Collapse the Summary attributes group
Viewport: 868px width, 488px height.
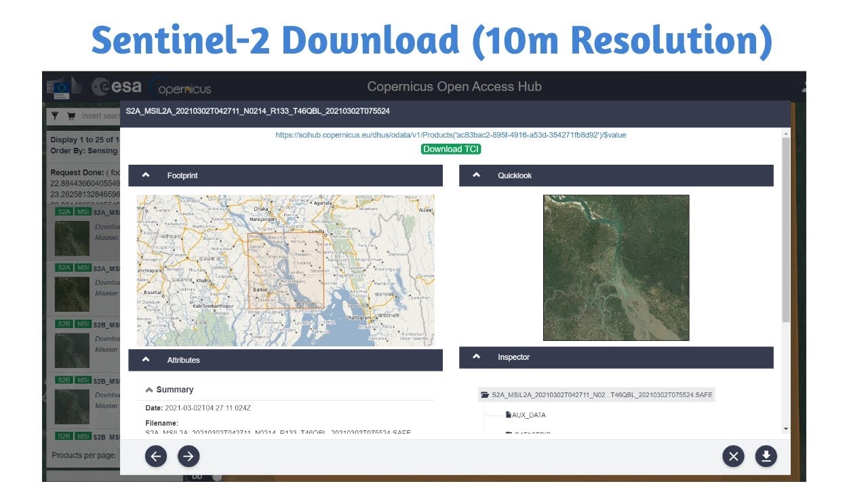(x=149, y=390)
